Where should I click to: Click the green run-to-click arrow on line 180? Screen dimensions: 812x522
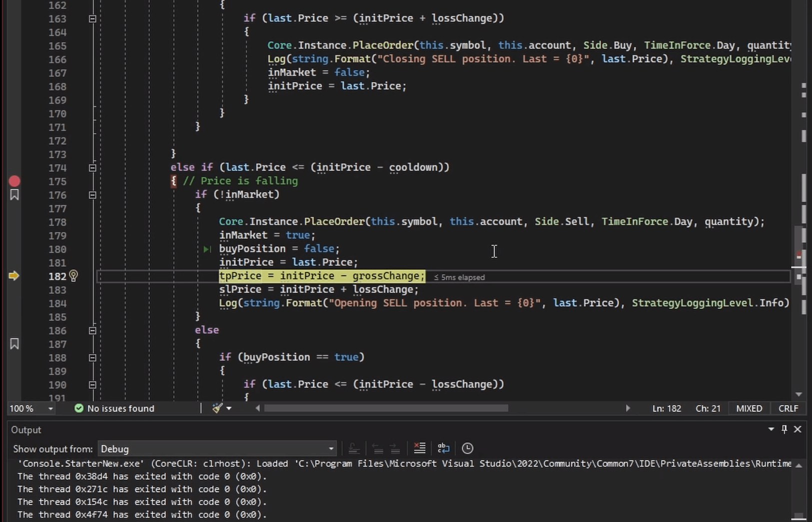207,249
